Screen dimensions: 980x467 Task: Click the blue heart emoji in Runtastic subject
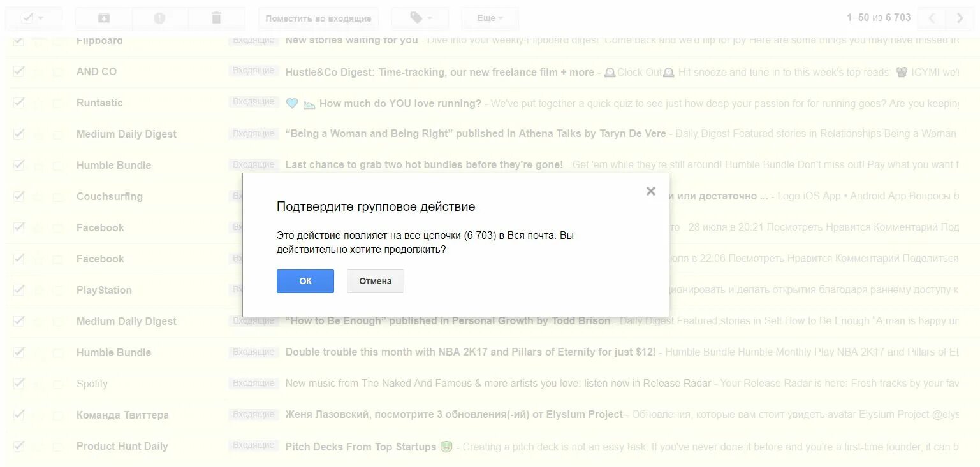292,103
